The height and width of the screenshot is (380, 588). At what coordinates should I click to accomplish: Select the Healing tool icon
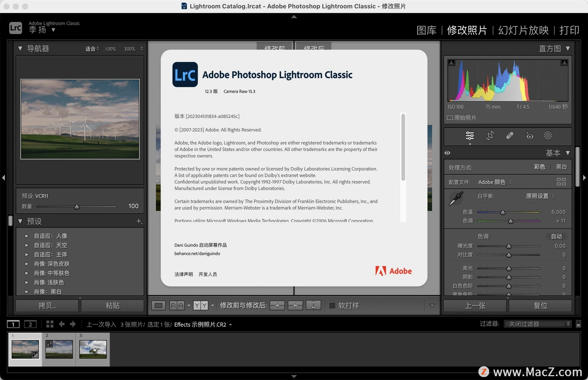510,135
